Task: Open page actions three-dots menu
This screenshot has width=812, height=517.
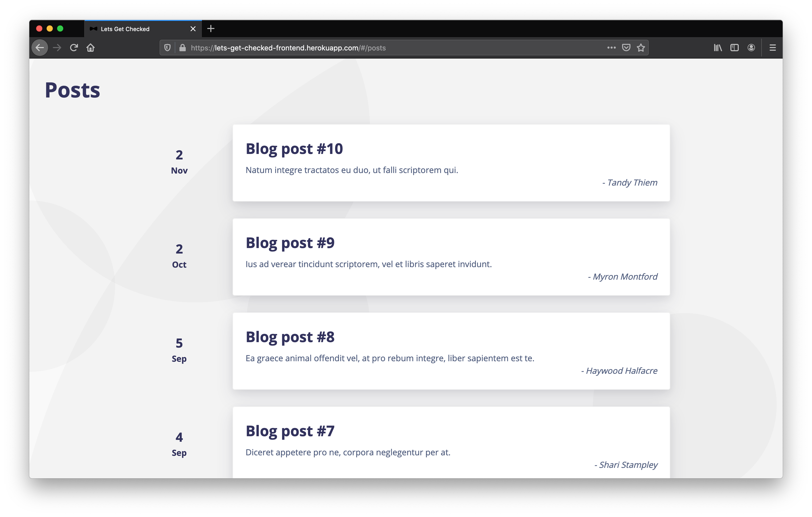Action: point(611,48)
